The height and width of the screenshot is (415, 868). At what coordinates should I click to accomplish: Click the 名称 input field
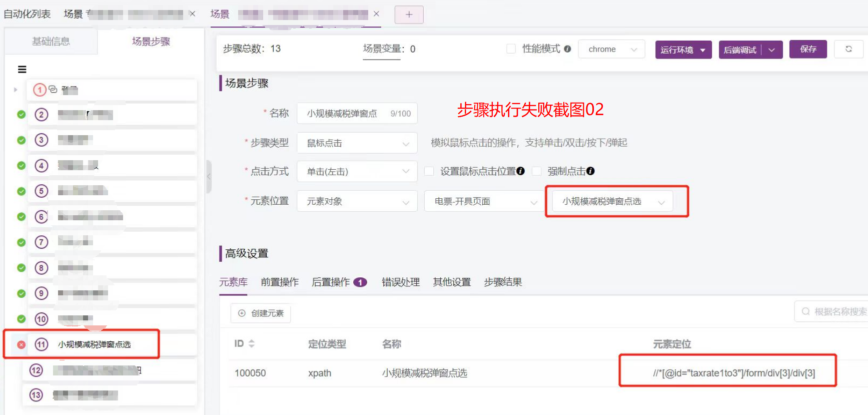[x=357, y=114]
